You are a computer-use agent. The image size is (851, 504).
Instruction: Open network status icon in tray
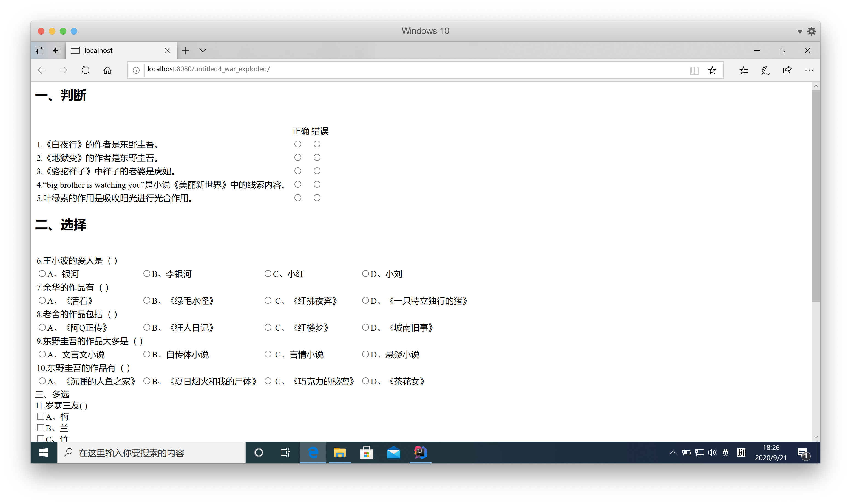[x=699, y=453]
